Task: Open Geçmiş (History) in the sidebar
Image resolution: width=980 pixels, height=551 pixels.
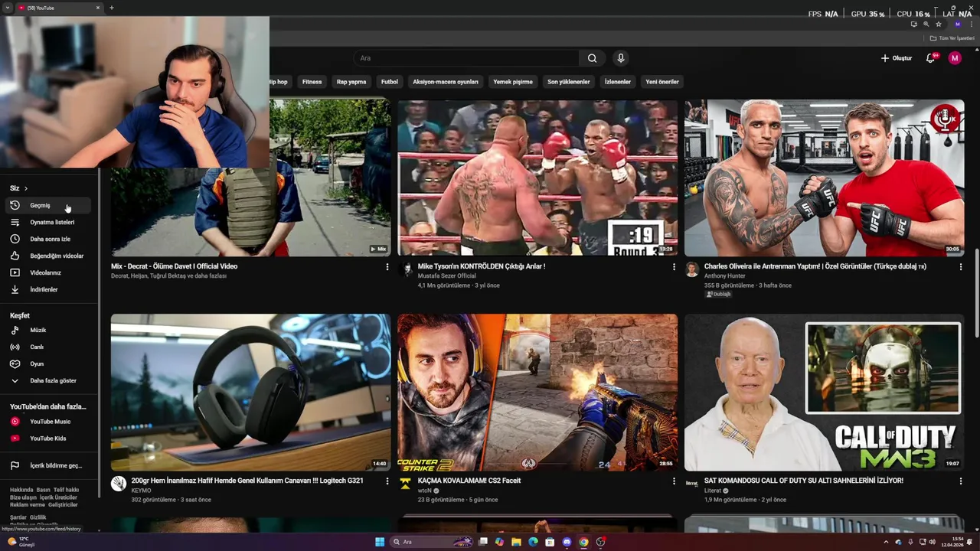Action: pyautogui.click(x=47, y=205)
